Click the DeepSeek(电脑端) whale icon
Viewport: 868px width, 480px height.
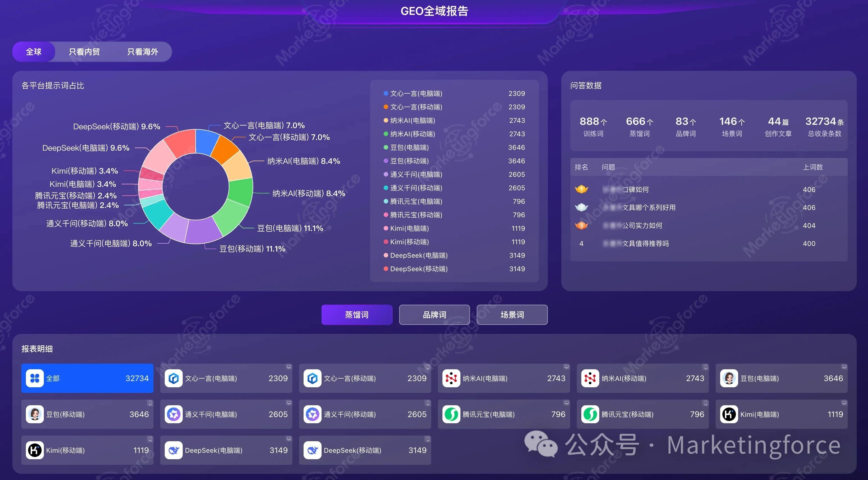pos(173,450)
